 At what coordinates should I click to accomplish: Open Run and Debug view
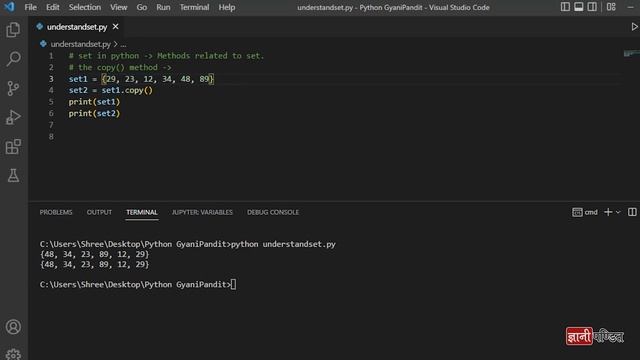[x=13, y=118]
